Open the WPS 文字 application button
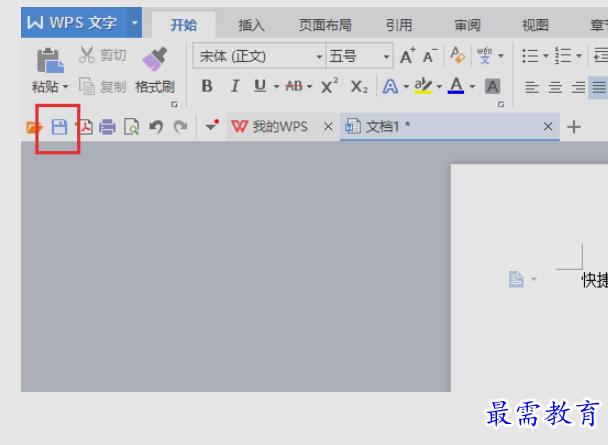The width and height of the screenshot is (608, 445). (74, 22)
